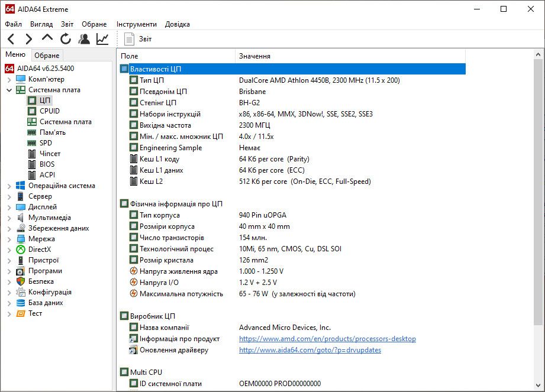Open the Вигляд menu
The image size is (545, 392).
(41, 24)
